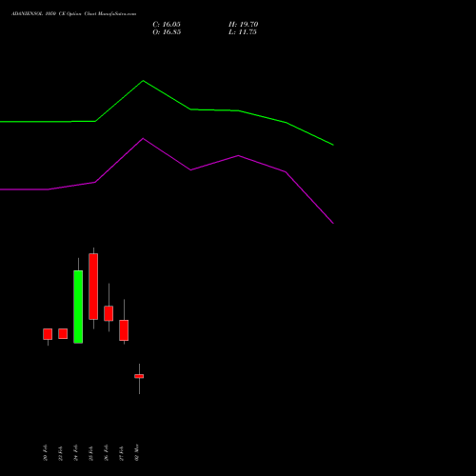Screen dimensions: 476x476
Task: Click the "26 Feb" date axis label
Action: pyautogui.click(x=107, y=453)
